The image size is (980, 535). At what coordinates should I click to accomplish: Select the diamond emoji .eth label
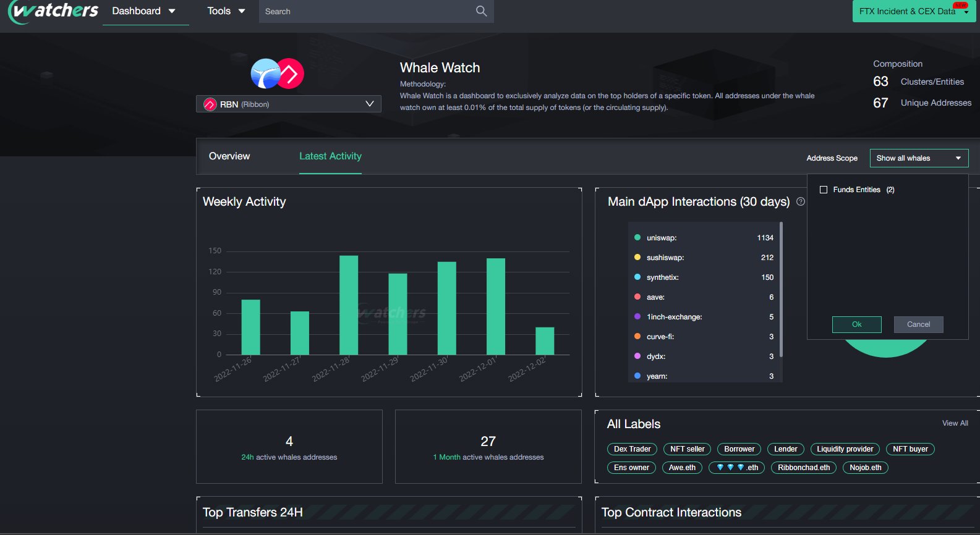tap(737, 468)
